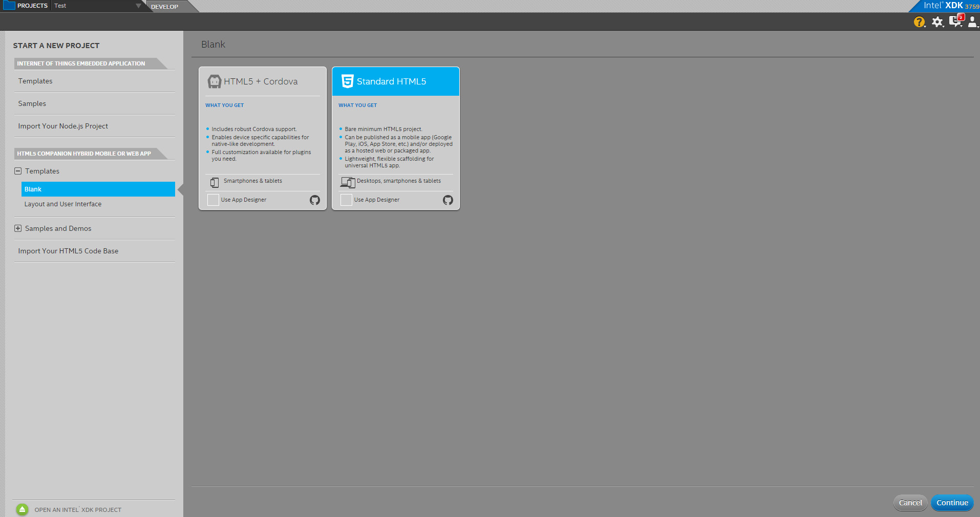Select Layout and User Interface templates
980x517 pixels.
pyautogui.click(x=63, y=204)
